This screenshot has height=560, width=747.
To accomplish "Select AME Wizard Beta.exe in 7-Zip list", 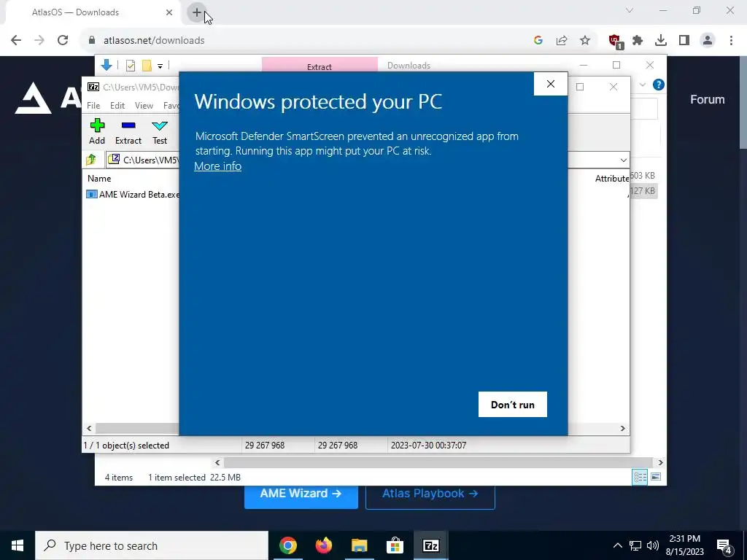I will pyautogui.click(x=133, y=194).
